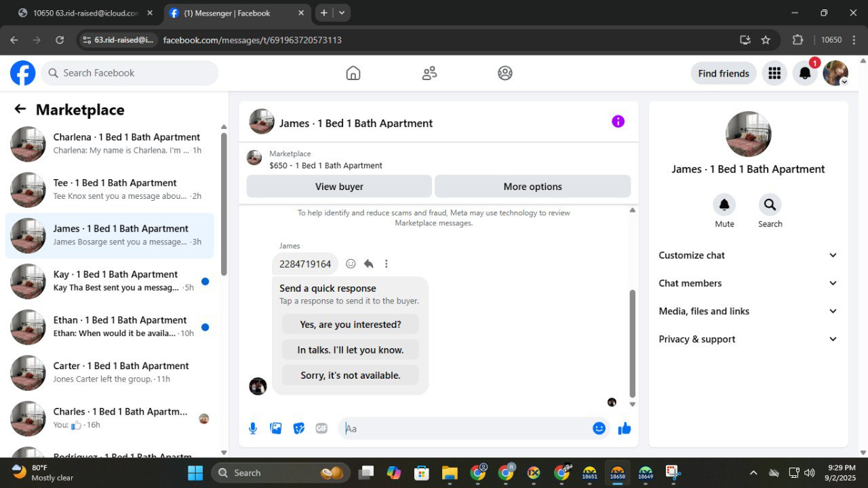Screen dimensions: 868x488
Task: Switch to the 10650 icloud tab
Action: click(85, 13)
